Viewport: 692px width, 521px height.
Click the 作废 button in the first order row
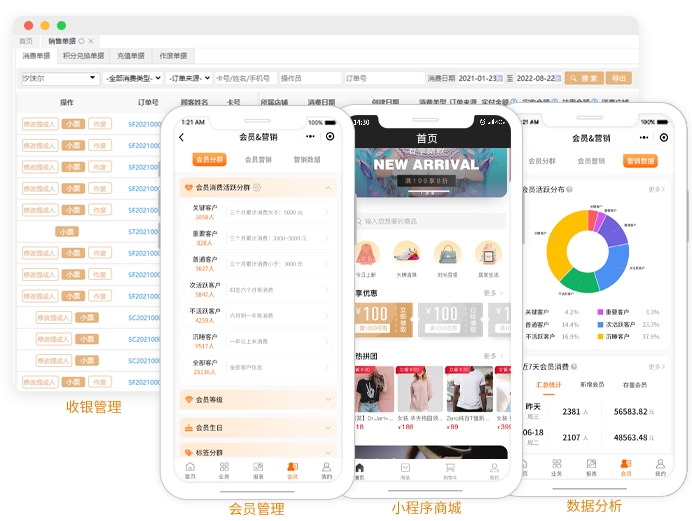click(x=100, y=124)
